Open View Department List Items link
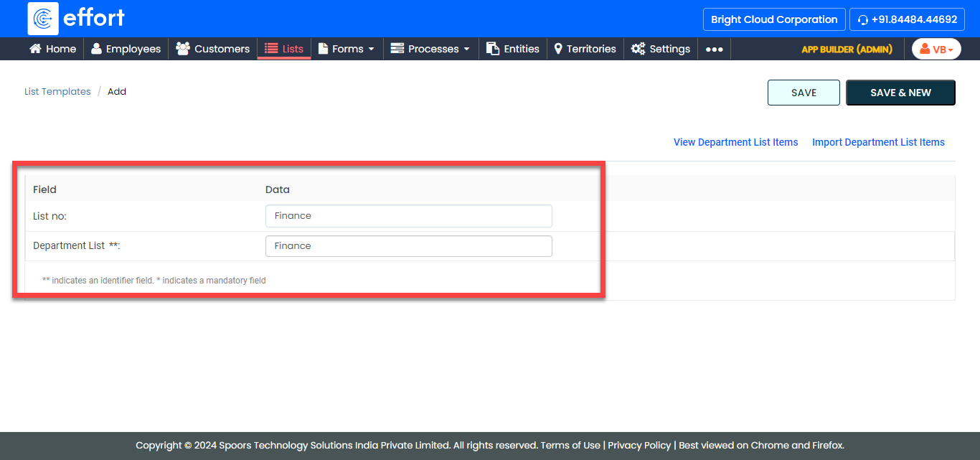The image size is (980, 460). coord(735,142)
